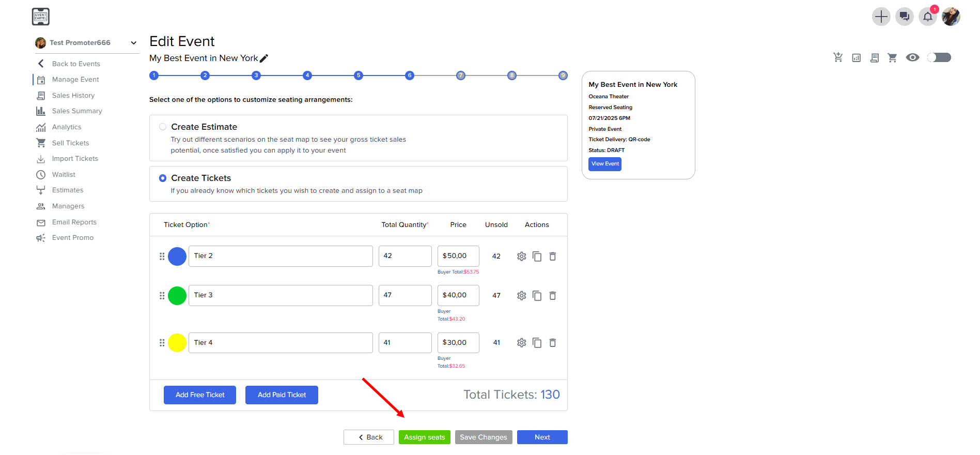Duplicate the Tier 3 ticket
980x455 pixels.
click(537, 296)
